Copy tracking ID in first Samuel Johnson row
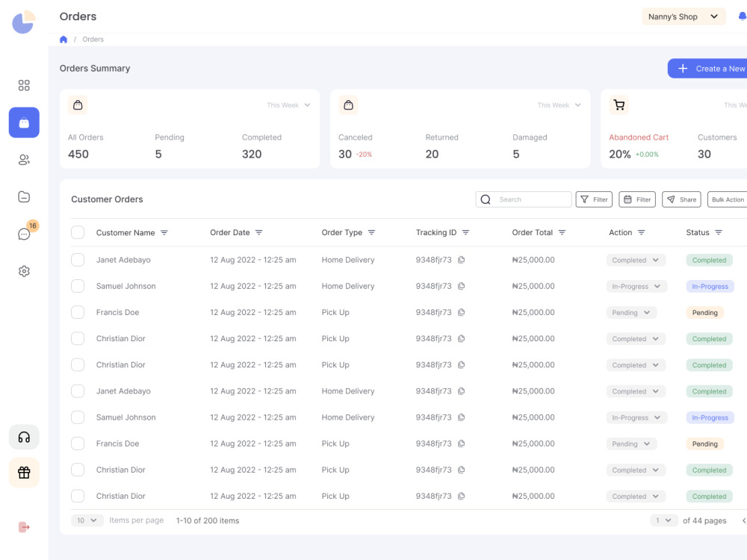The image size is (747, 560). (x=461, y=286)
